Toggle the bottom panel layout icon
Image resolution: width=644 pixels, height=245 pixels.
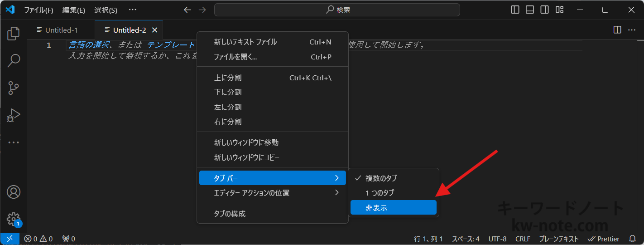click(x=530, y=10)
